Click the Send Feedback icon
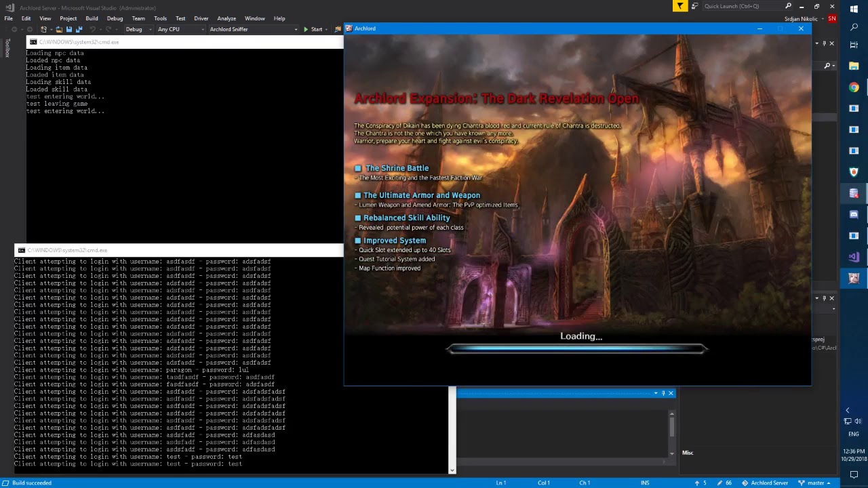The image size is (868, 488). tap(694, 6)
